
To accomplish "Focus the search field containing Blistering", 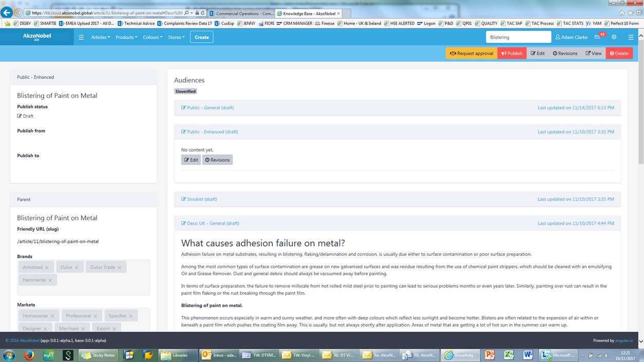I will tap(518, 37).
